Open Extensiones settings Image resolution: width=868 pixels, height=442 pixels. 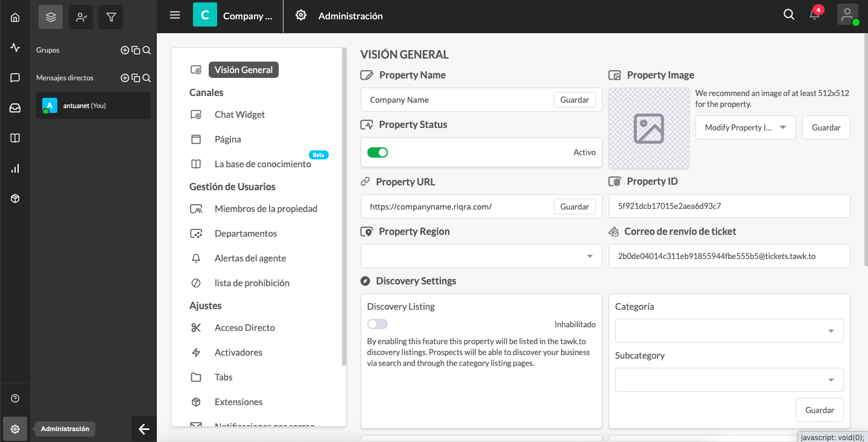tap(238, 402)
